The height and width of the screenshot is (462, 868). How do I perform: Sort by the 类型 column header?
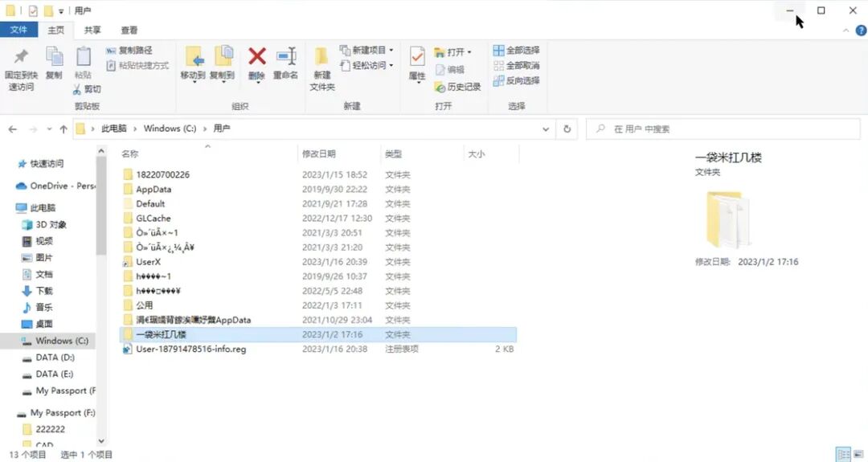coord(393,153)
